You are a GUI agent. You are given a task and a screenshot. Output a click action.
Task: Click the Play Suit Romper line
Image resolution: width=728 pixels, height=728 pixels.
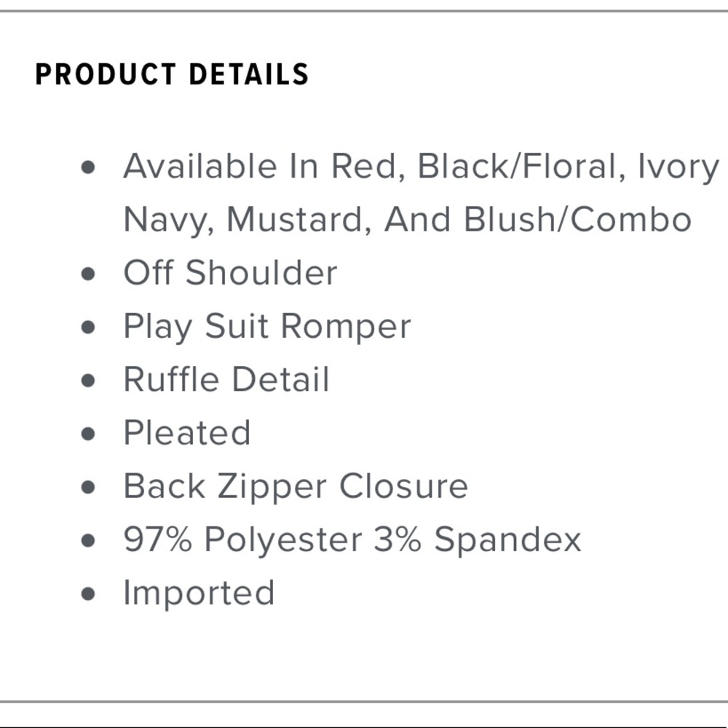[x=267, y=328]
